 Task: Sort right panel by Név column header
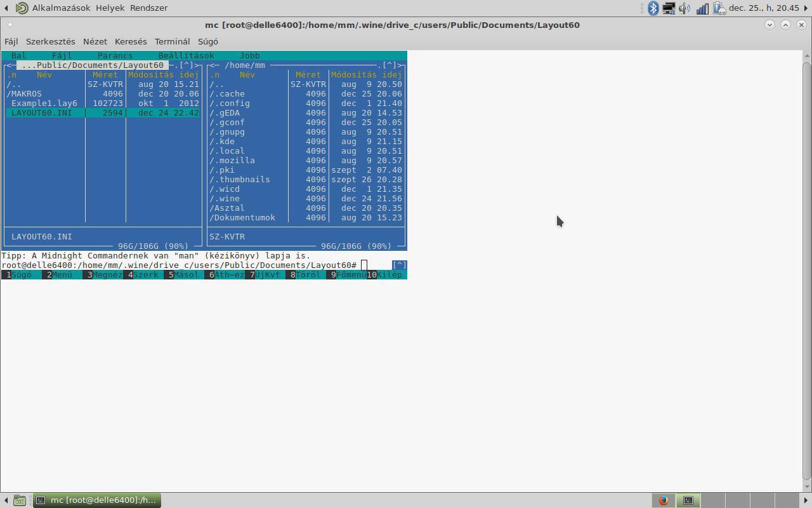[247, 74]
